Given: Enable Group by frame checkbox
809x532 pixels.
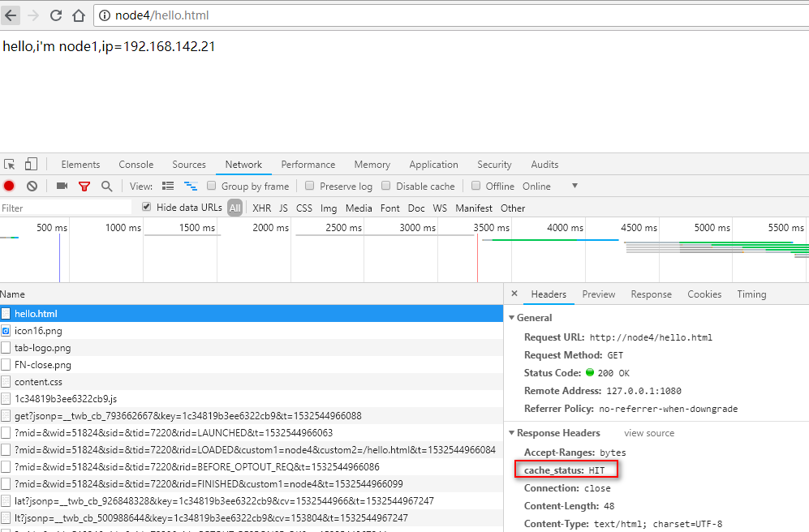Looking at the screenshot, I should click(x=211, y=186).
